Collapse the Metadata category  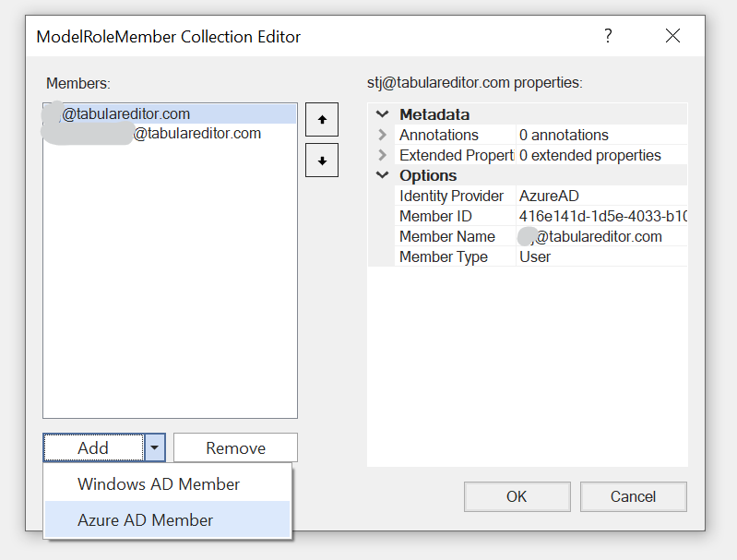click(383, 114)
